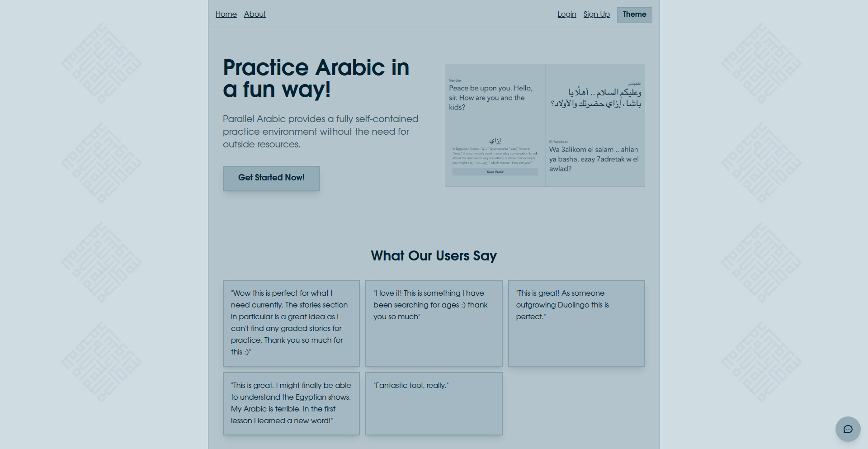Open the chat bubble widget
868x449 pixels.
848,429
